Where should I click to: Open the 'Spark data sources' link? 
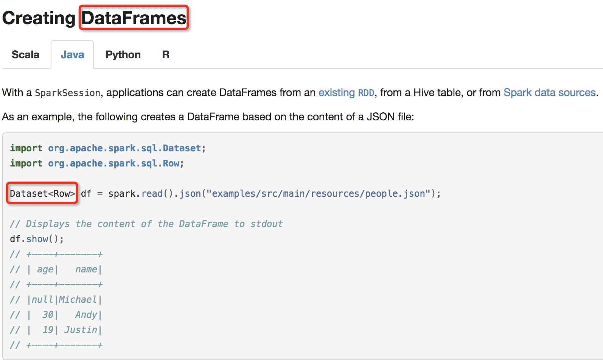tap(549, 93)
